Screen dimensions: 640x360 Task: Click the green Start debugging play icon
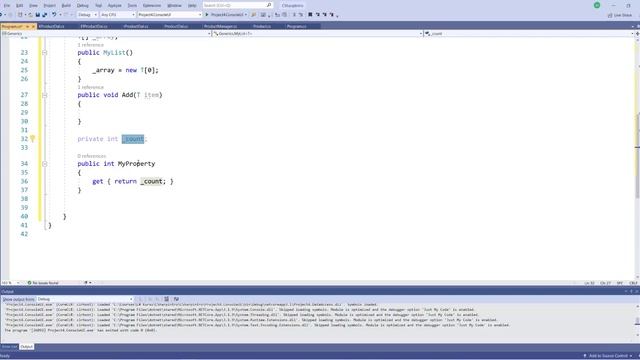(x=207, y=15)
